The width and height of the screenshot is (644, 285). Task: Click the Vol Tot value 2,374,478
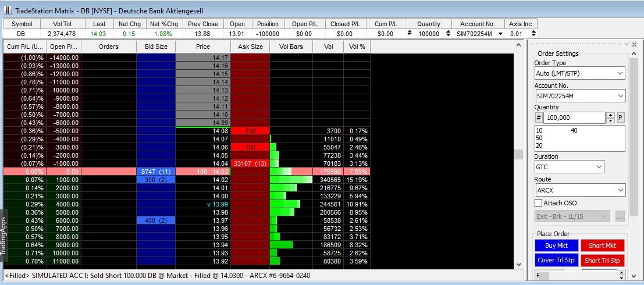(62, 34)
